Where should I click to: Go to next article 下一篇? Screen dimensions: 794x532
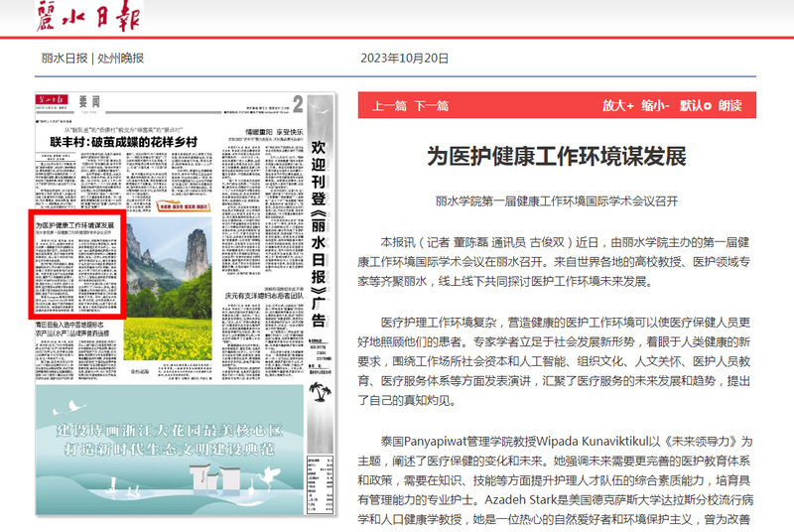tap(431, 105)
